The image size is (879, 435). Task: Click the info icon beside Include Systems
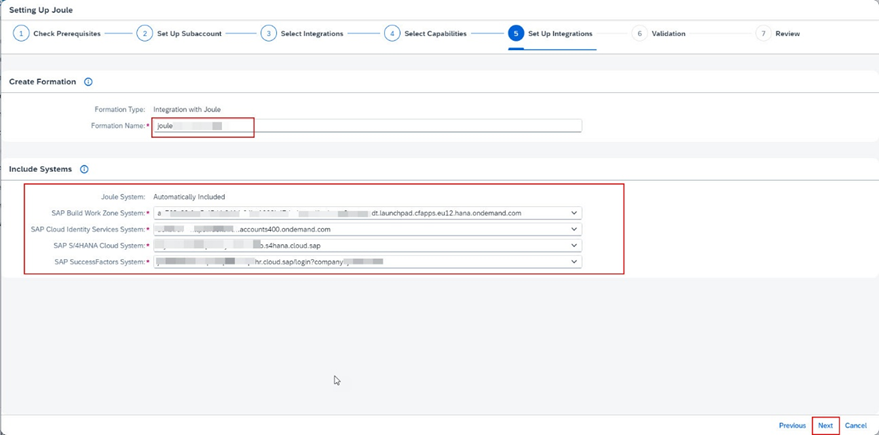[x=84, y=169]
